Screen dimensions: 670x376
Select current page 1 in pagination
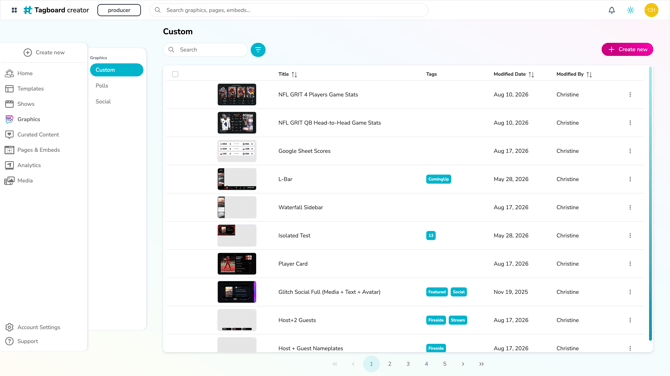coord(371,364)
